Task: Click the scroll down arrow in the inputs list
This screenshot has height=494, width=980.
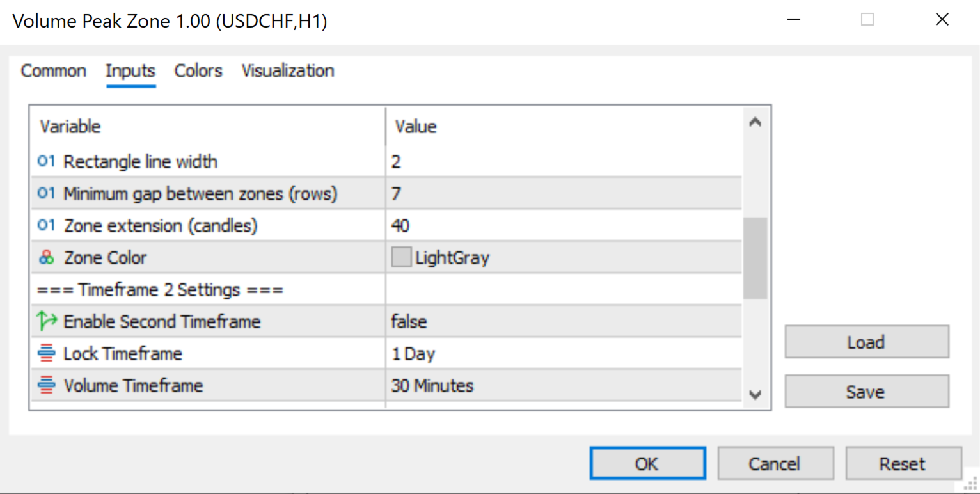Action: pyautogui.click(x=755, y=395)
